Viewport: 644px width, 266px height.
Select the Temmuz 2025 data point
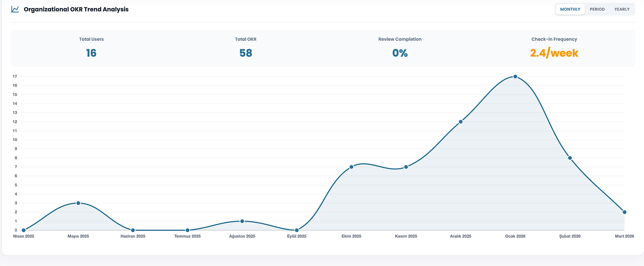[188, 230]
